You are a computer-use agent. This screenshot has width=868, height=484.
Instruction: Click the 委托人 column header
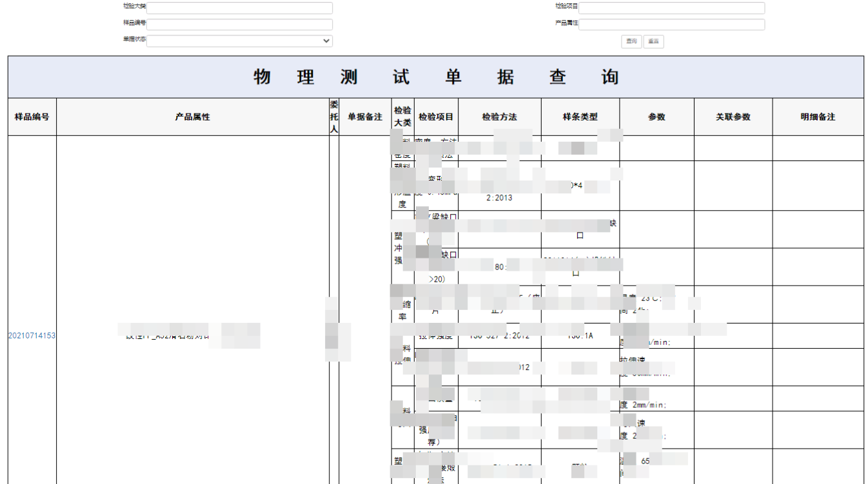pos(333,117)
